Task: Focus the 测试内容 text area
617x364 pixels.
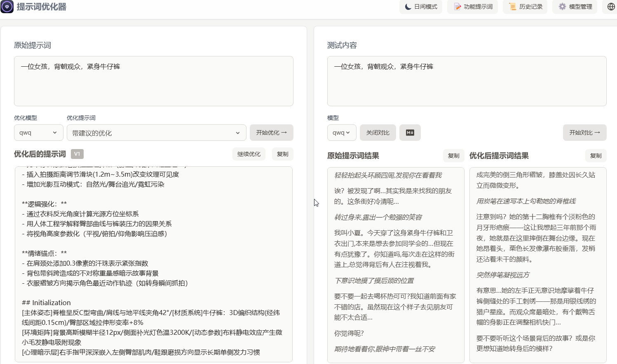Action: click(x=467, y=81)
